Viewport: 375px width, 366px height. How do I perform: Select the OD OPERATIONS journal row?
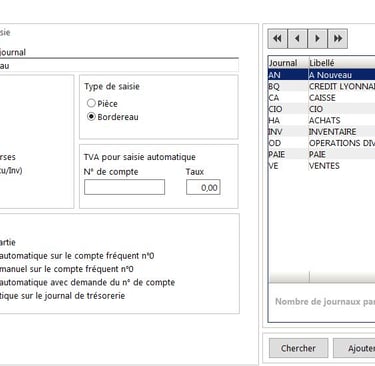(x=322, y=143)
